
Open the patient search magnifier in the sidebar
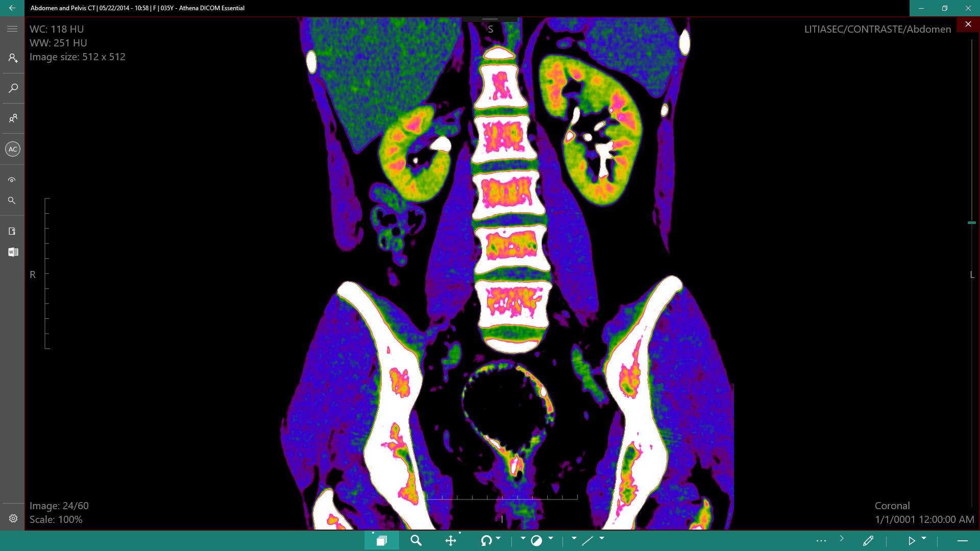tap(13, 88)
